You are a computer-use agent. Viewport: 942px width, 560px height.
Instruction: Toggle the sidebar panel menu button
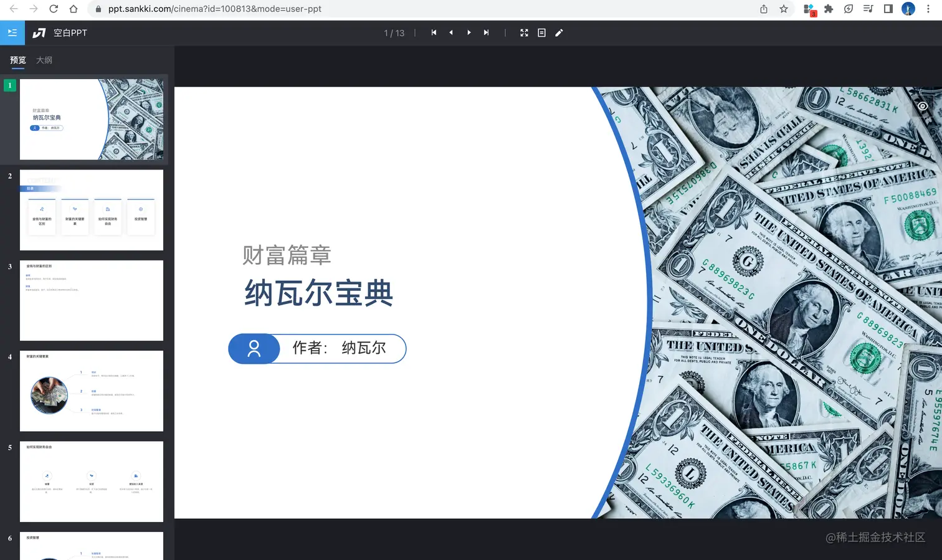(x=12, y=32)
